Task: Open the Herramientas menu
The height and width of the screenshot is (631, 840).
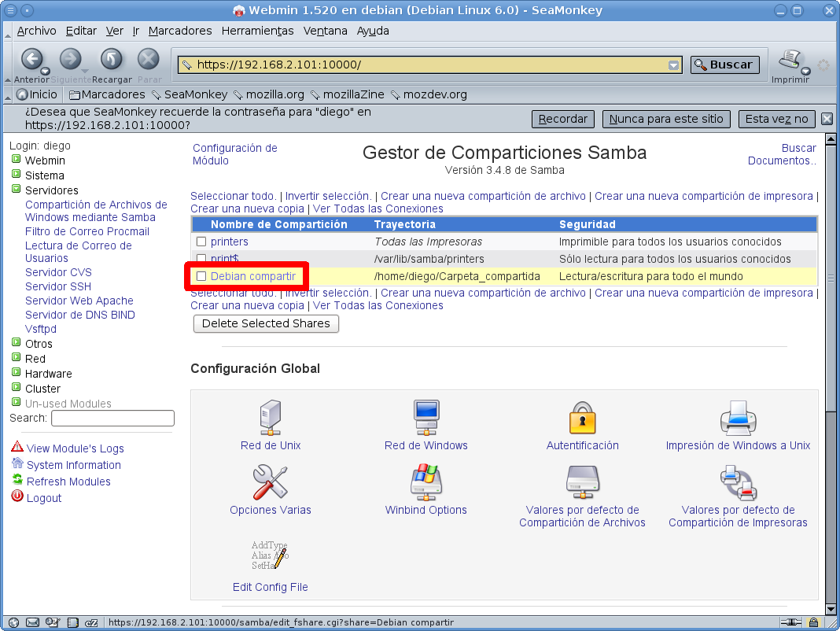Action: [258, 31]
